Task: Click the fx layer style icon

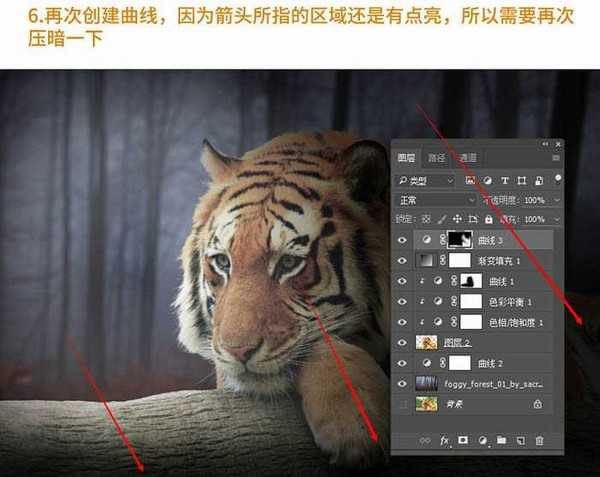Action: click(445, 440)
